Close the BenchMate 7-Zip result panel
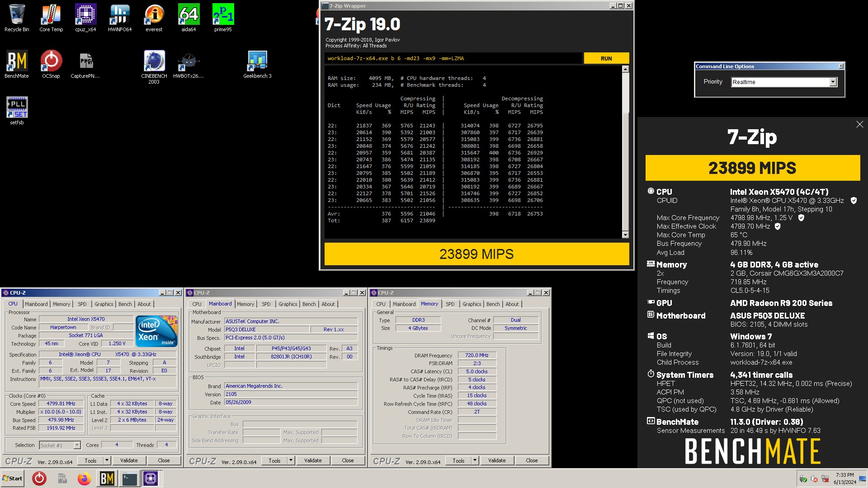The width and height of the screenshot is (868, 488). pos(859,124)
